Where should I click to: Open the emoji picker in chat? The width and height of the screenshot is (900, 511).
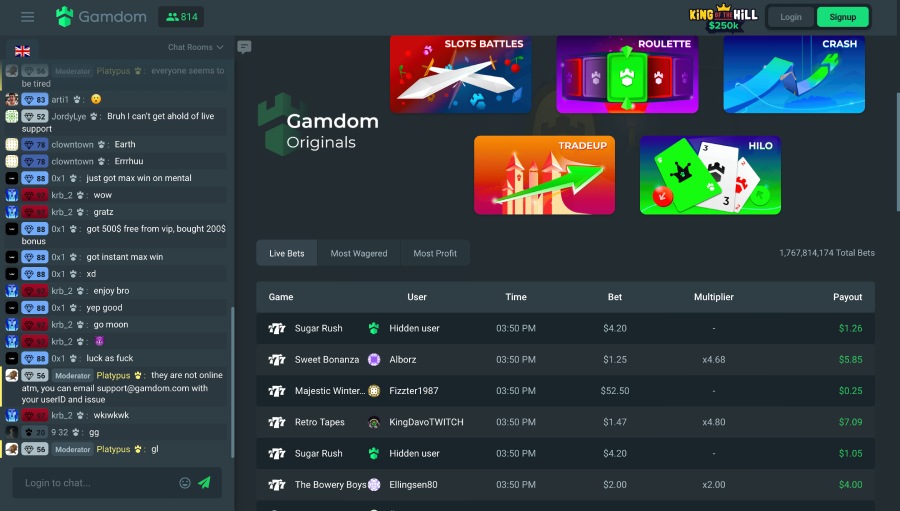pos(185,483)
